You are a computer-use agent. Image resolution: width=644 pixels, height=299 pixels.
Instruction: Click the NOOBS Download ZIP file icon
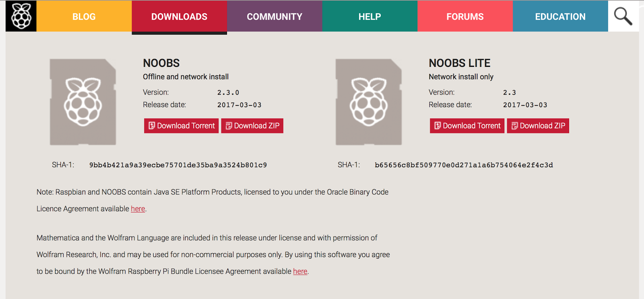coord(229,126)
